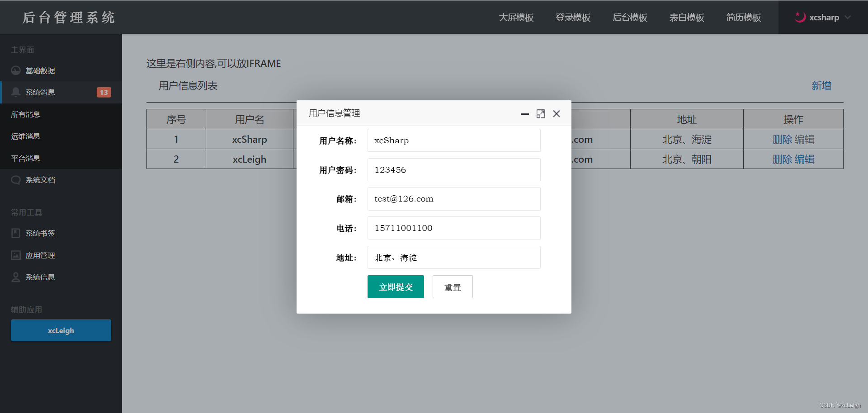Click 删除 in the 北京、海淀 row

(782, 140)
